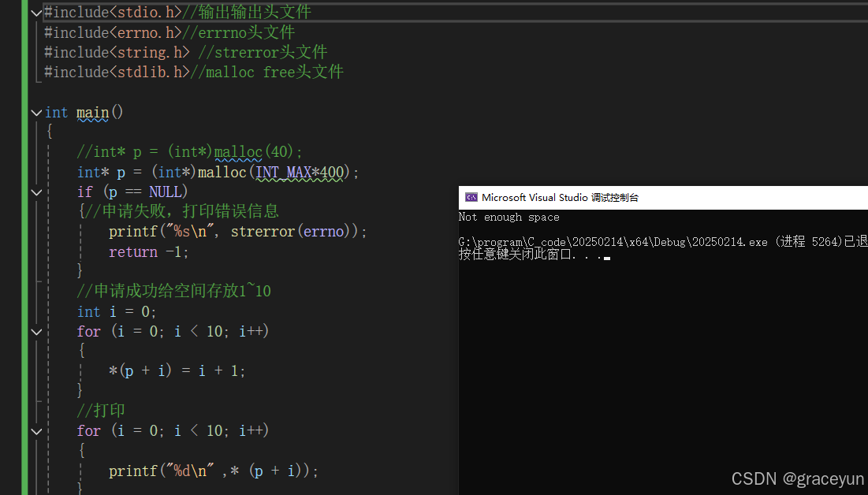Viewport: 868px width, 495px height.
Task: Click INT_MAX*400 in the malloc call
Action: point(300,172)
